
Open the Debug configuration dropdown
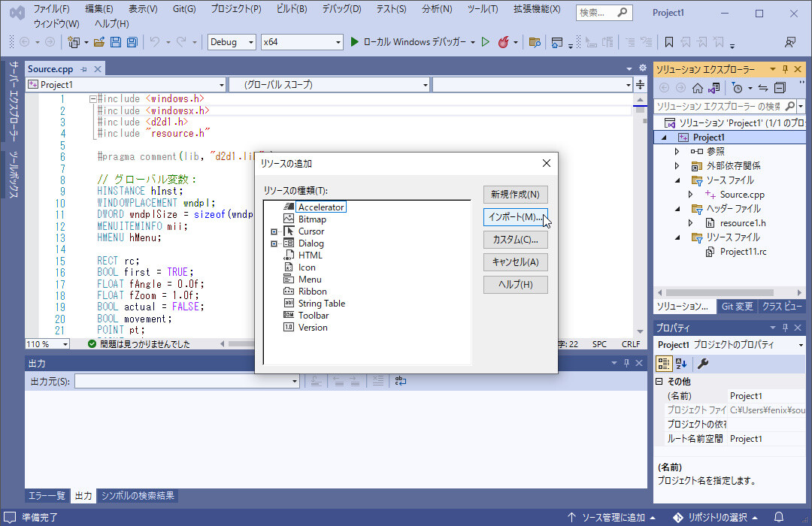point(232,42)
